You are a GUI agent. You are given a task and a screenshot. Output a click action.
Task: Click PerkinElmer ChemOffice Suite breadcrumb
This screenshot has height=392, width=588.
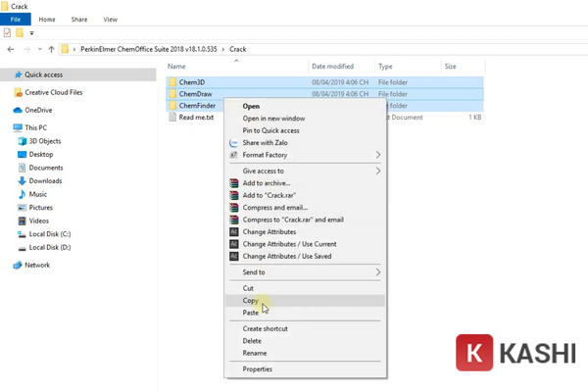click(149, 49)
